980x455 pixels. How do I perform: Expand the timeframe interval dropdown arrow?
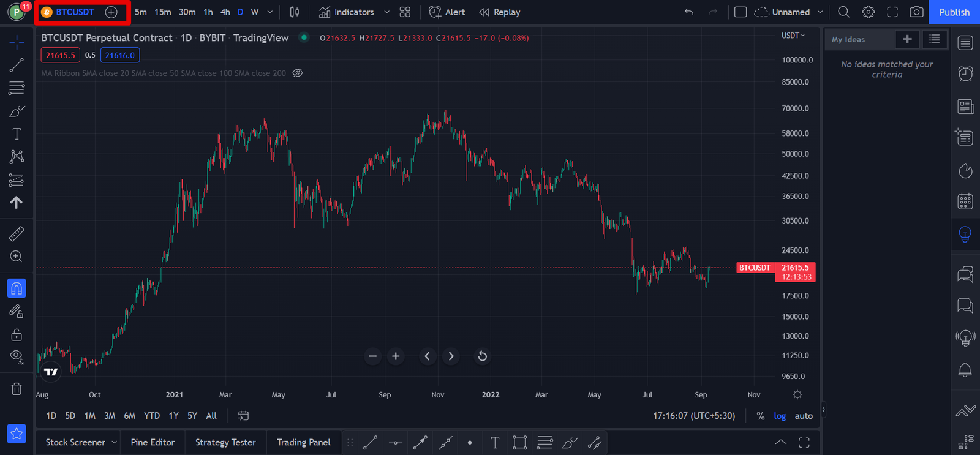[x=270, y=12]
